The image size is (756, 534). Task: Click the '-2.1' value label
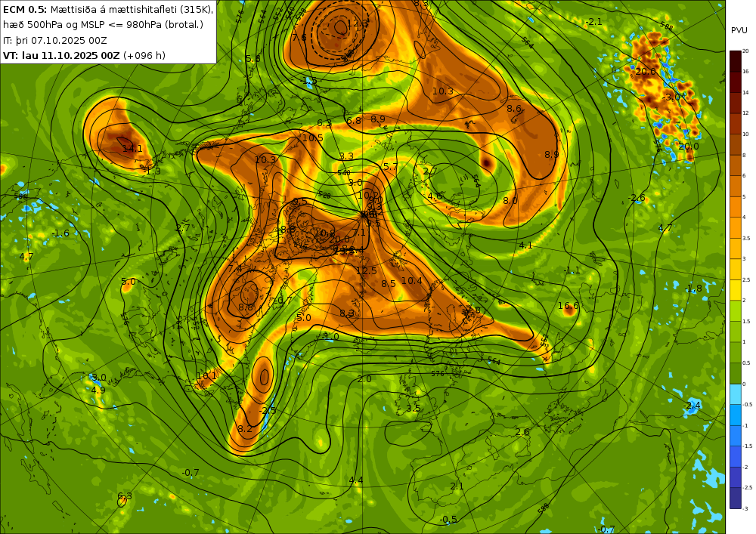coord(593,22)
